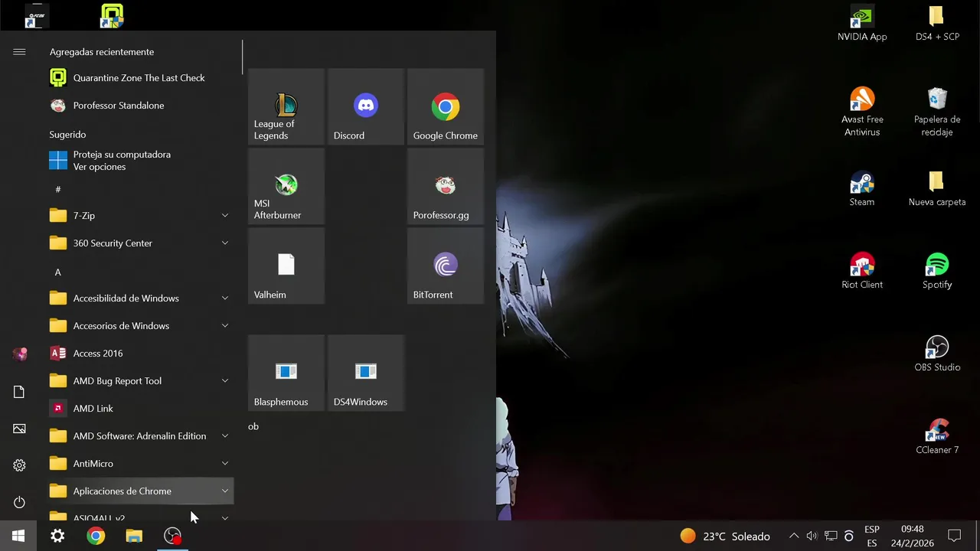Launch BitTorrent tile

446,266
